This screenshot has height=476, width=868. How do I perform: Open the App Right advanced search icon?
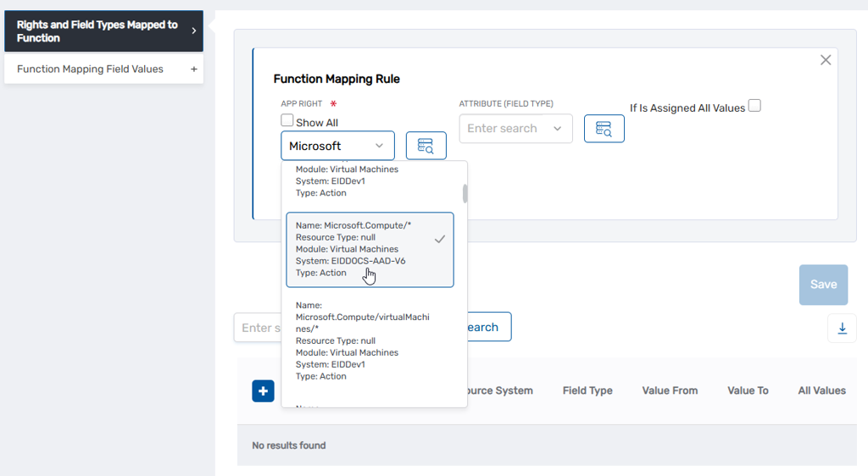coord(426,146)
